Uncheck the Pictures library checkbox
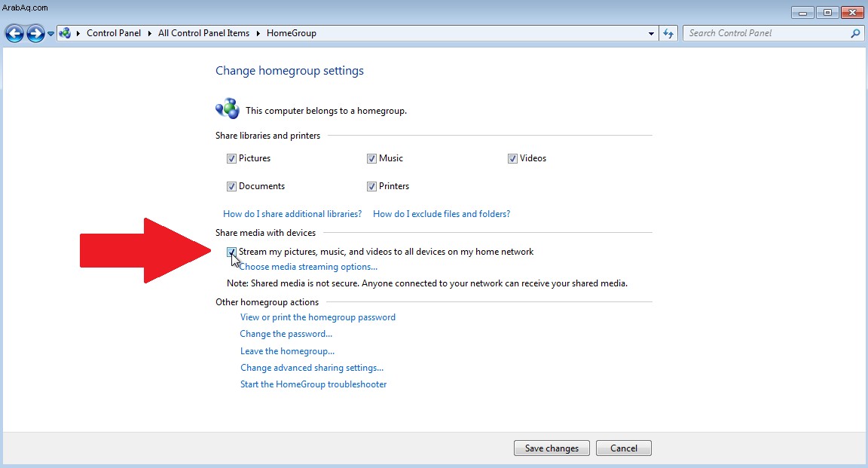The width and height of the screenshot is (868, 468). point(231,159)
